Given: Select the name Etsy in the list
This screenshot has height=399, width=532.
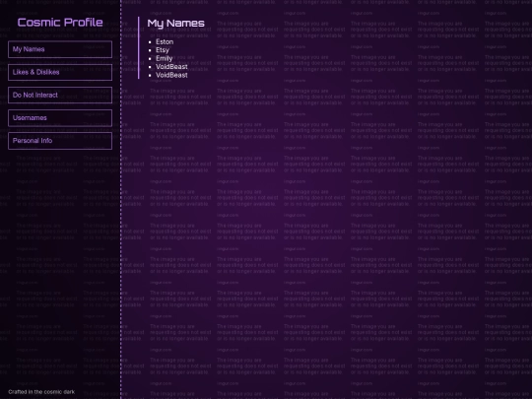Looking at the screenshot, I should pos(163,50).
